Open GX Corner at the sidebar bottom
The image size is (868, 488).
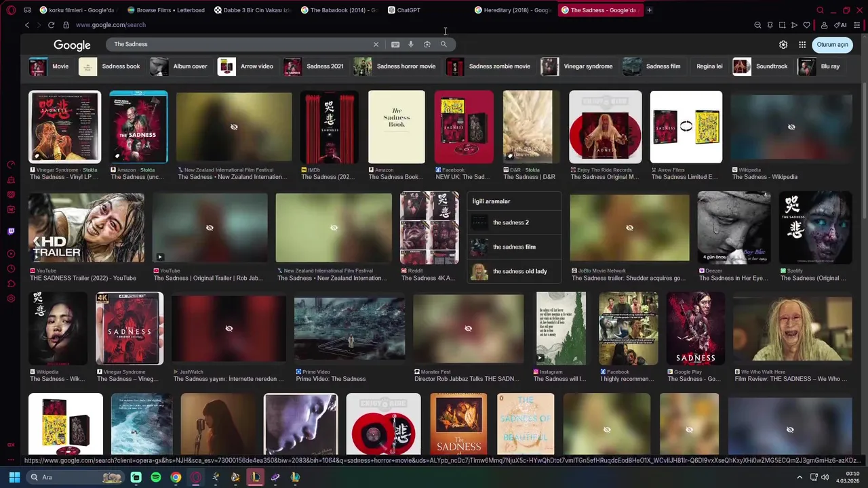[11, 445]
